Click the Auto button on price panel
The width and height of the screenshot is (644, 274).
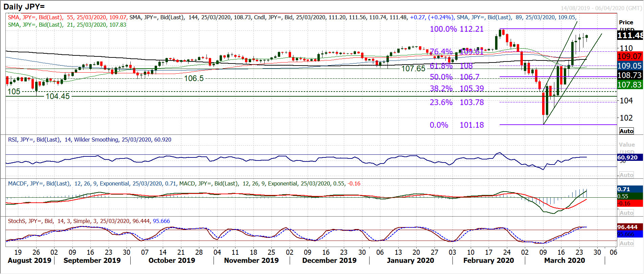click(x=626, y=131)
